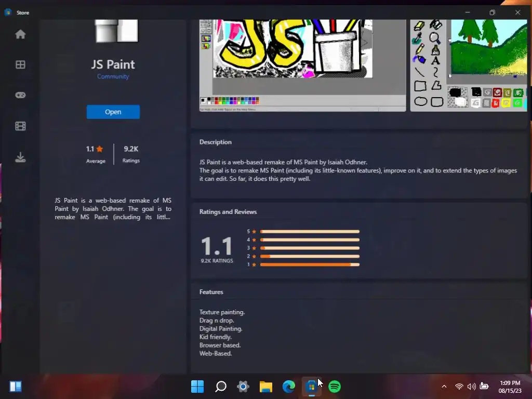Image resolution: width=532 pixels, height=399 pixels.
Task: Select the 'Drag n drop.' feature line
Action: (217, 320)
